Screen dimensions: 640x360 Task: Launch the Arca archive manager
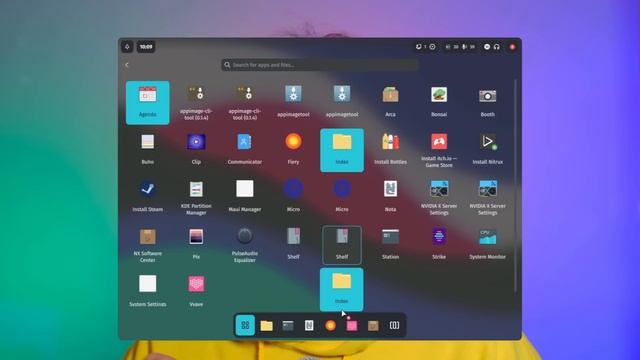click(390, 102)
